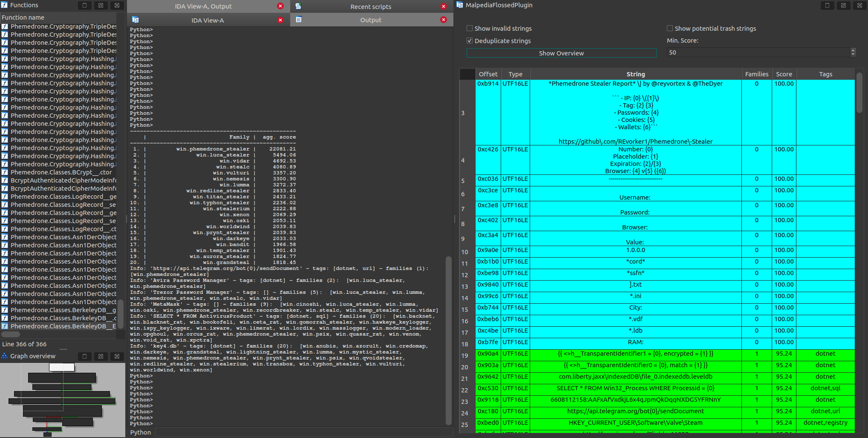The width and height of the screenshot is (868, 438).
Task: Decrease the Min. Score value
Action: click(x=853, y=55)
